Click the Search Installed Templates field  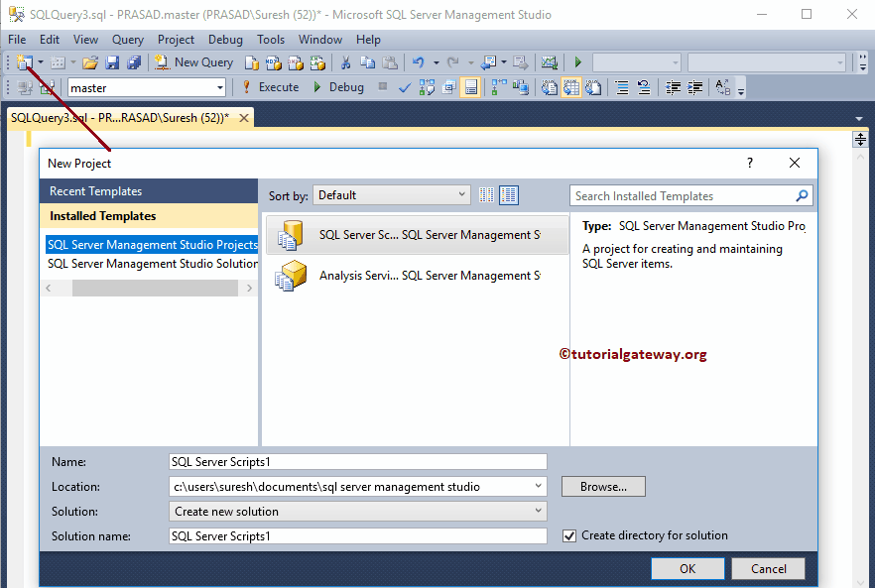(x=683, y=196)
